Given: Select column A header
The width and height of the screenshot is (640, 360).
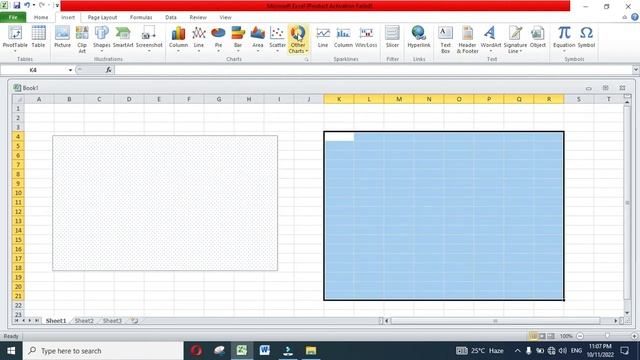Looking at the screenshot, I should coord(39,99).
